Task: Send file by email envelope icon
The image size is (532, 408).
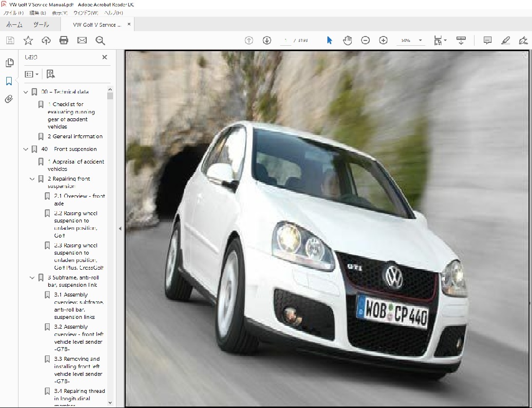Action: [x=82, y=41]
